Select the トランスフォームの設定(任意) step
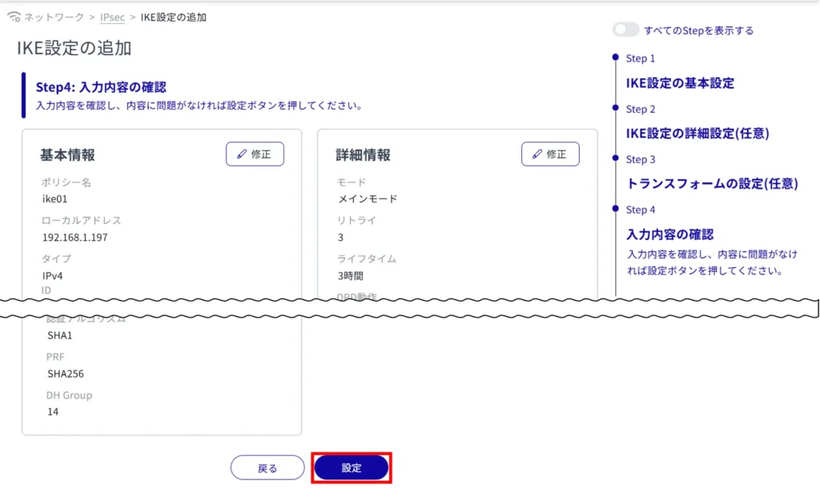The image size is (820, 504). click(711, 184)
